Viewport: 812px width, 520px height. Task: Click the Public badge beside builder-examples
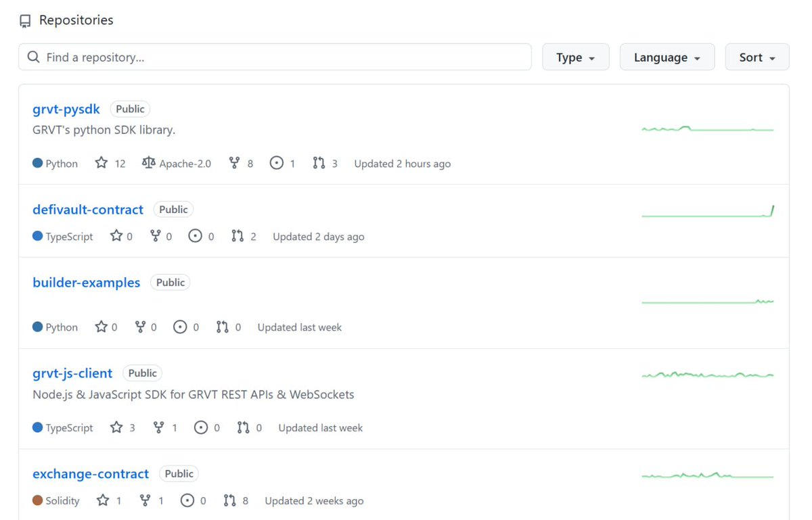click(171, 283)
